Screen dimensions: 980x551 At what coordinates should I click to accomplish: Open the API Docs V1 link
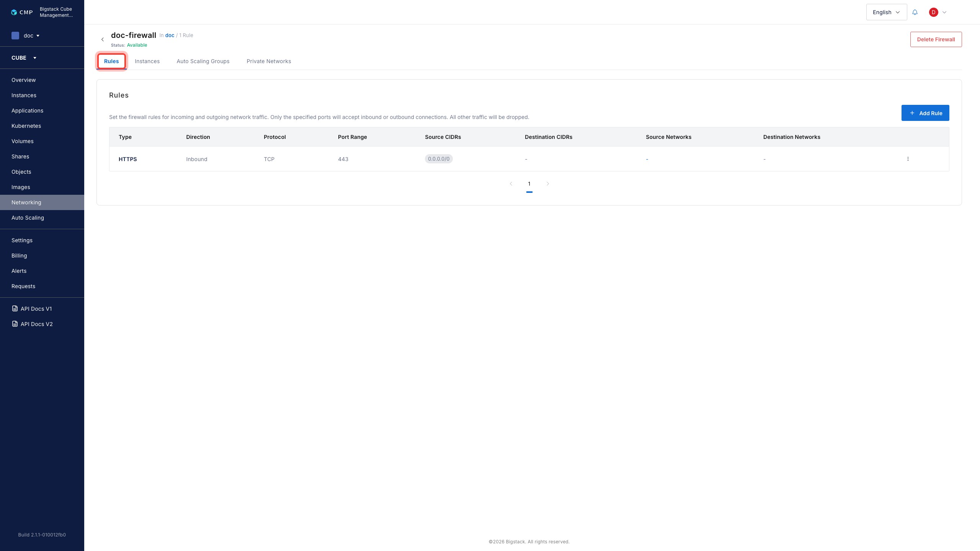[x=36, y=309]
